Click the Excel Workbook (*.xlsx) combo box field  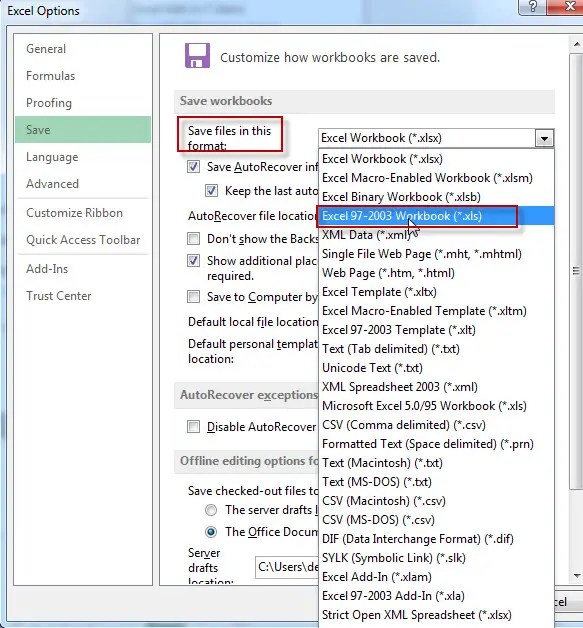427,138
